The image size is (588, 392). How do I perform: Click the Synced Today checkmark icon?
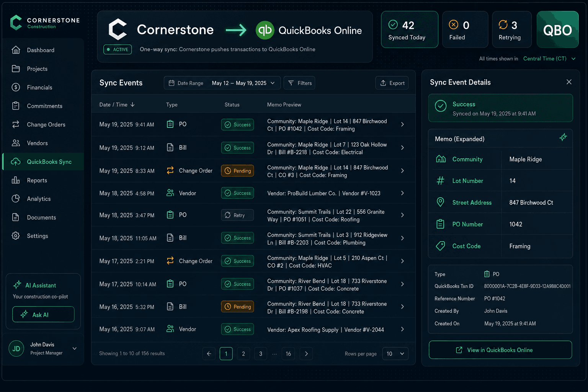coord(393,25)
